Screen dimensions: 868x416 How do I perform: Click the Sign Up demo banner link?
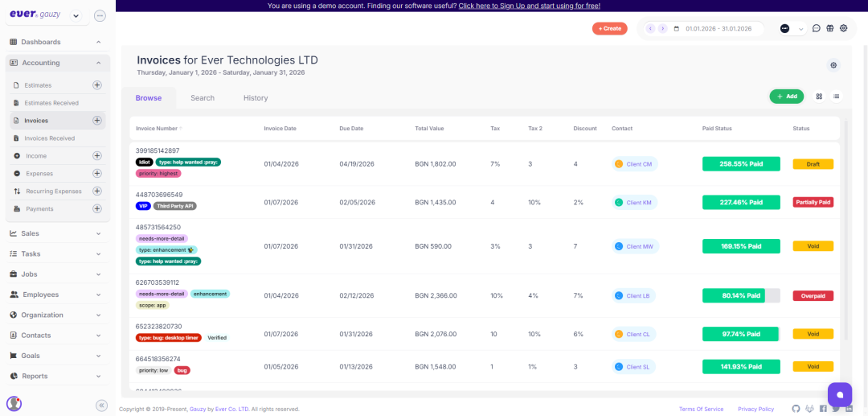(x=529, y=6)
